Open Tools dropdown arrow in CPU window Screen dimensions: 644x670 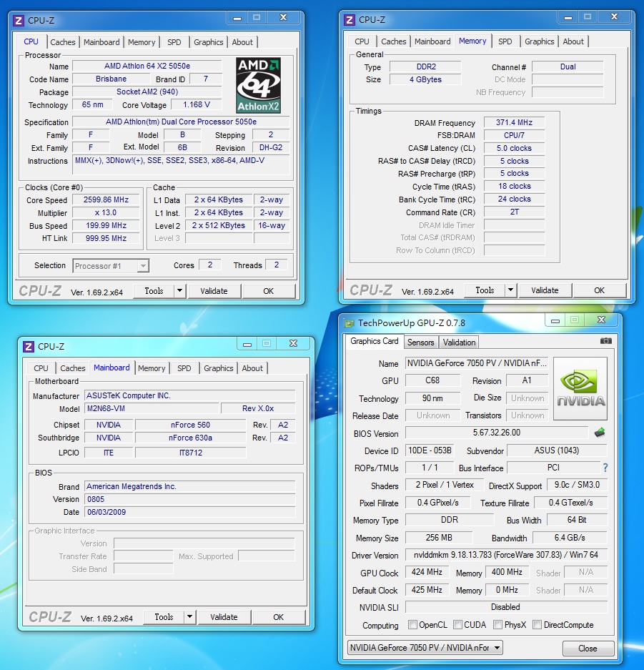coord(180,291)
